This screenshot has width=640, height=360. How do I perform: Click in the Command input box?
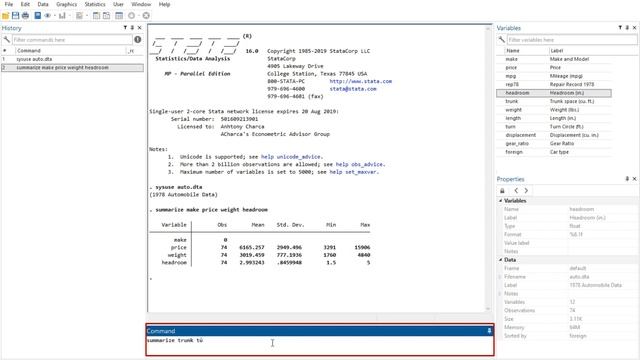pos(320,345)
